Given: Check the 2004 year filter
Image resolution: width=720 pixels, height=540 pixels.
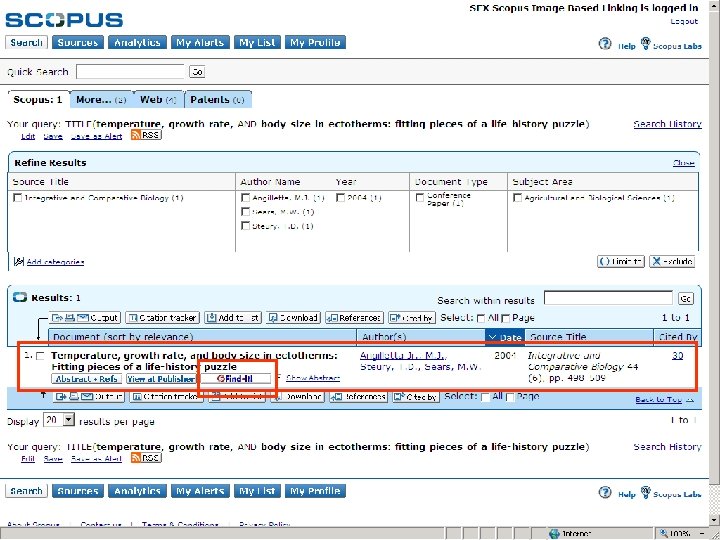Looking at the screenshot, I should point(340,198).
